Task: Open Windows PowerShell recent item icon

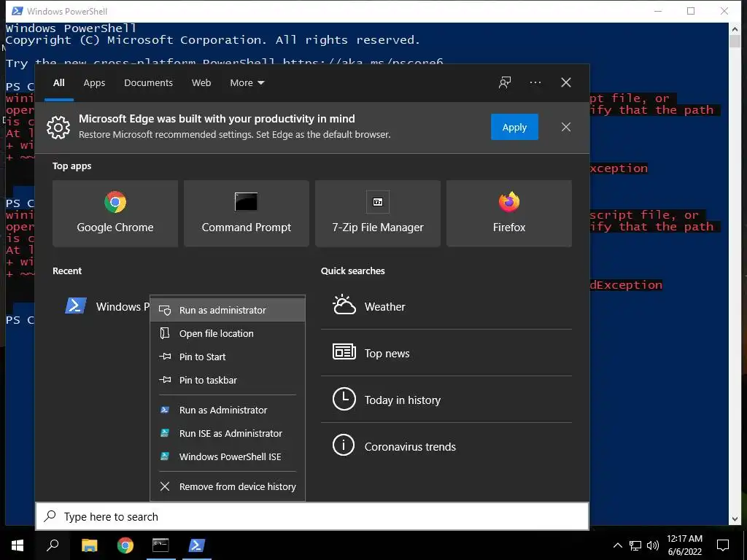Action: pyautogui.click(x=76, y=306)
